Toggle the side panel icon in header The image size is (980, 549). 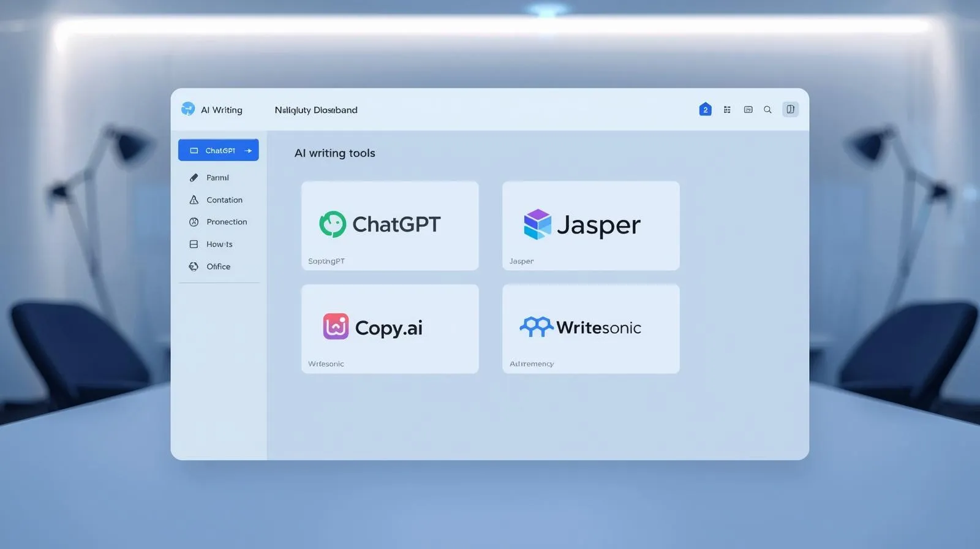point(790,110)
